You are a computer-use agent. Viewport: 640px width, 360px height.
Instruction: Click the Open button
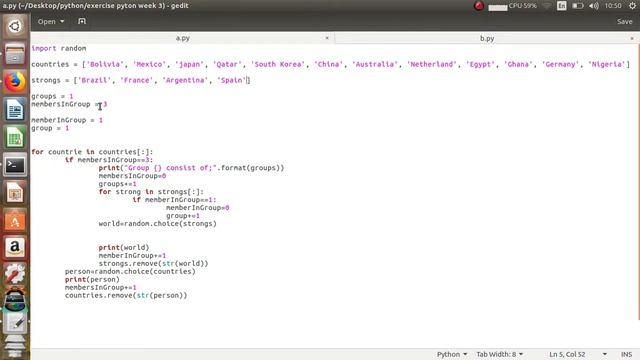pos(46,21)
